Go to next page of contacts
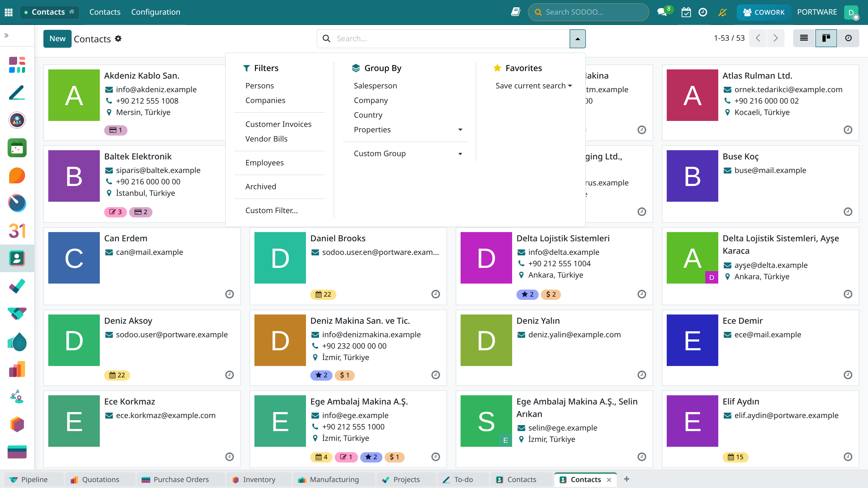The height and width of the screenshot is (488, 868). (776, 38)
